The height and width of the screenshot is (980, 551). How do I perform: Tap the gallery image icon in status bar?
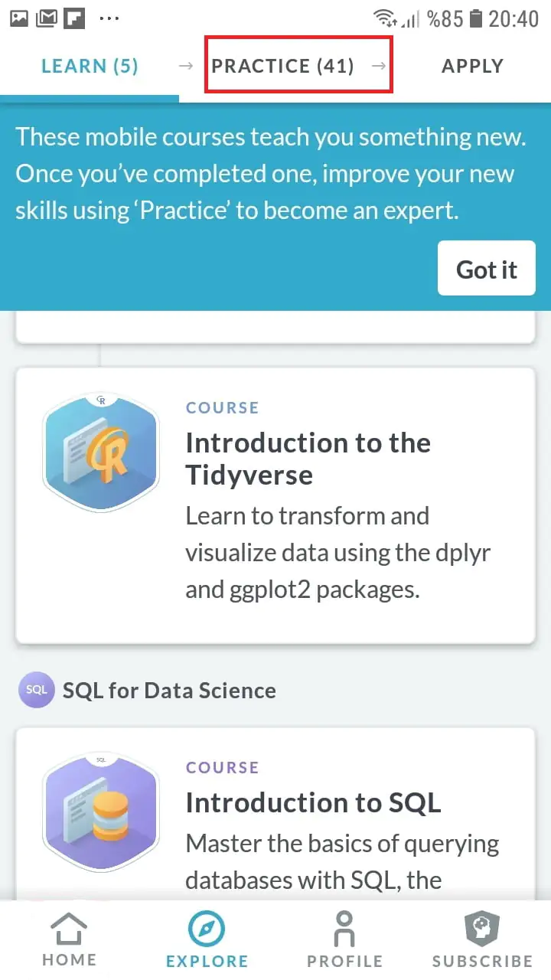pyautogui.click(x=20, y=18)
